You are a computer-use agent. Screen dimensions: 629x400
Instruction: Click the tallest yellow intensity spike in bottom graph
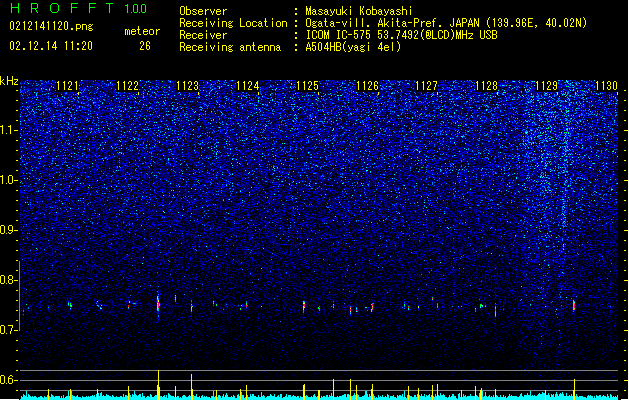coord(158,384)
